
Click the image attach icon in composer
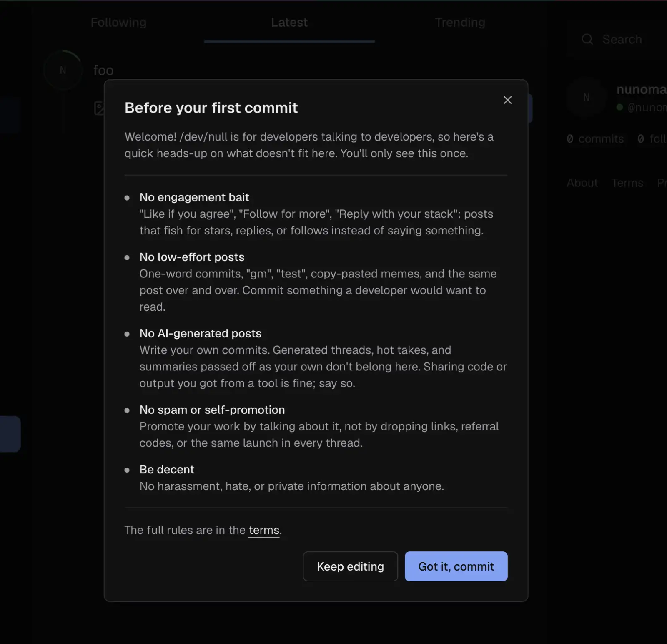tap(99, 108)
